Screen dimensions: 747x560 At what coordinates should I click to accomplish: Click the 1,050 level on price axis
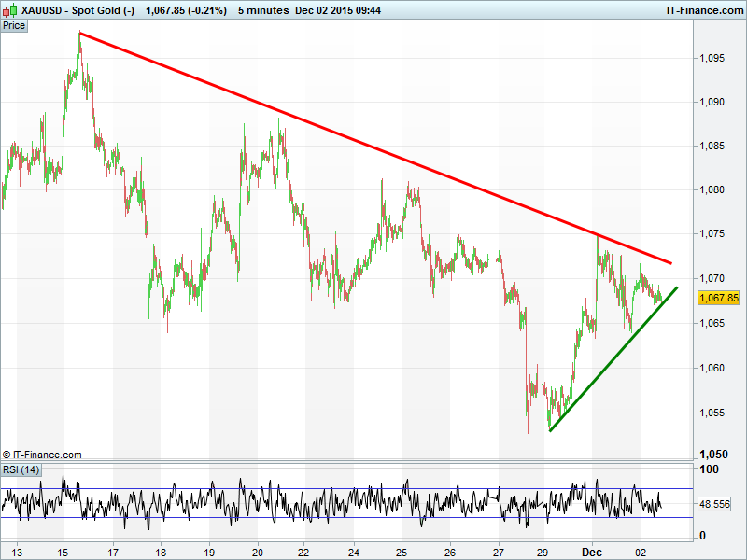pyautogui.click(x=713, y=453)
